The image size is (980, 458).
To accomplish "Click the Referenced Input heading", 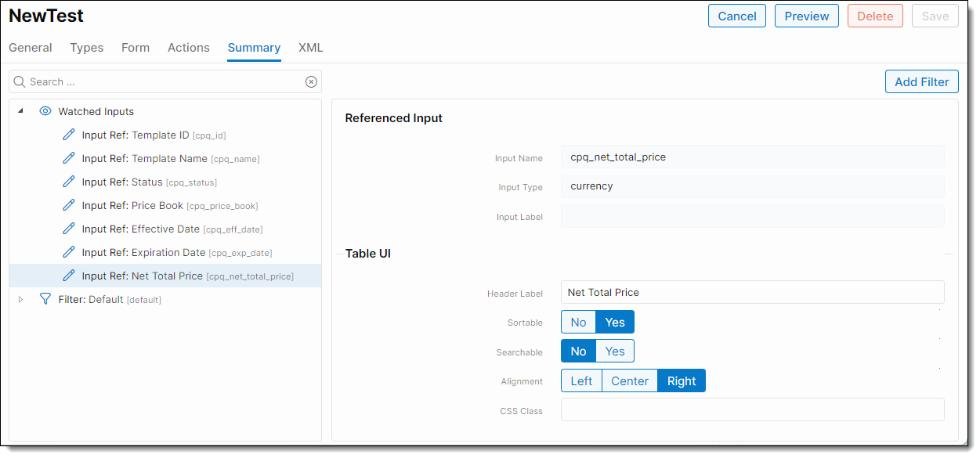I will coord(394,118).
